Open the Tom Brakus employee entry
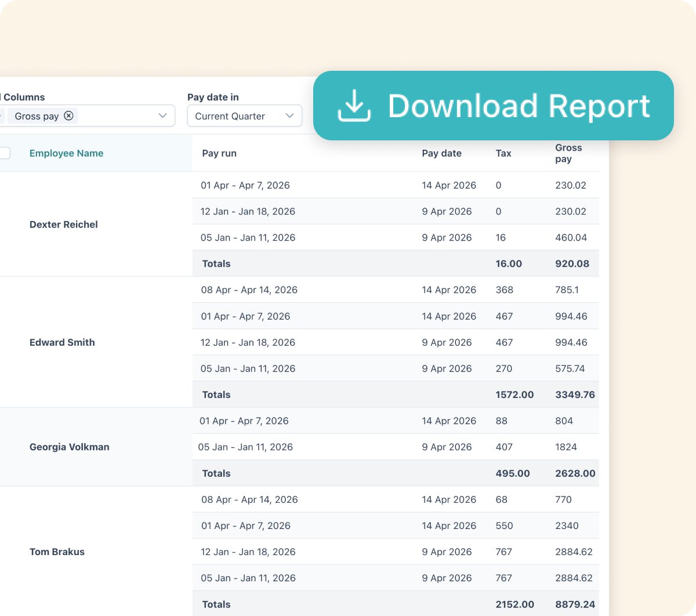 click(x=57, y=552)
